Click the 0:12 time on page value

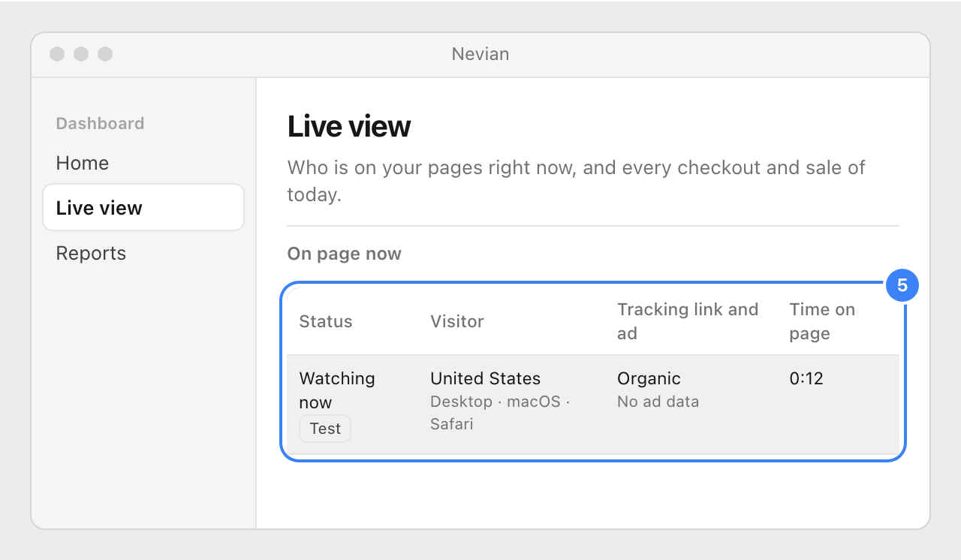[806, 378]
